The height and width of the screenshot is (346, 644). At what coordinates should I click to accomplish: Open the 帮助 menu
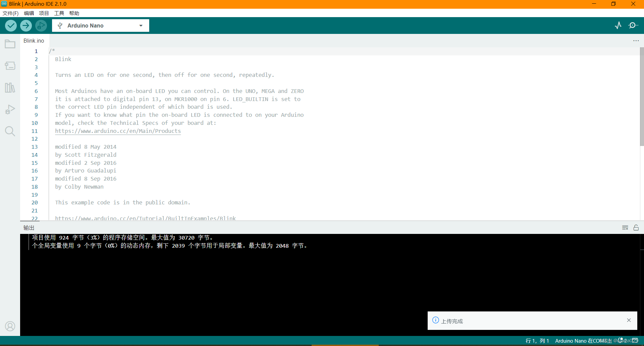[74, 13]
